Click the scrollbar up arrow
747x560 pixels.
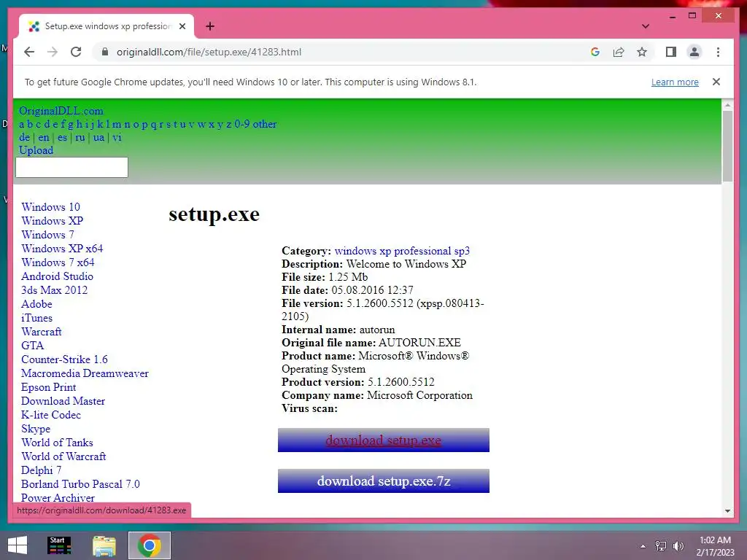pyautogui.click(x=727, y=104)
